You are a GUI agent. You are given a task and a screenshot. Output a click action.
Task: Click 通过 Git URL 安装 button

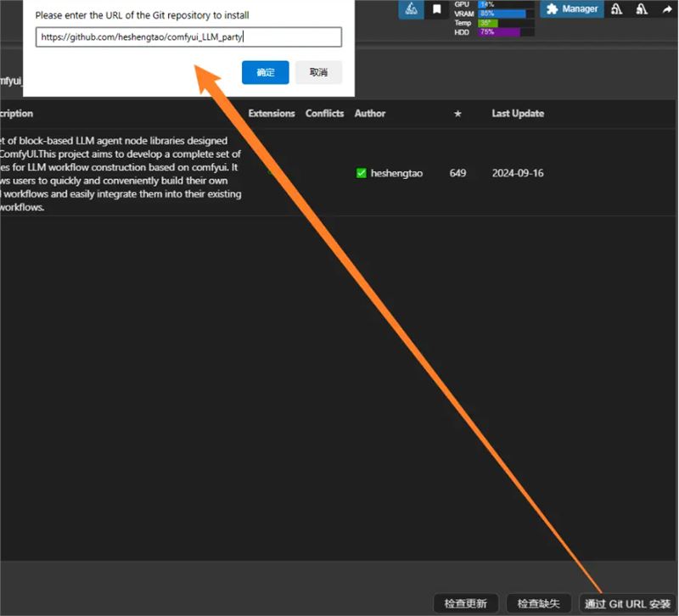click(x=627, y=603)
